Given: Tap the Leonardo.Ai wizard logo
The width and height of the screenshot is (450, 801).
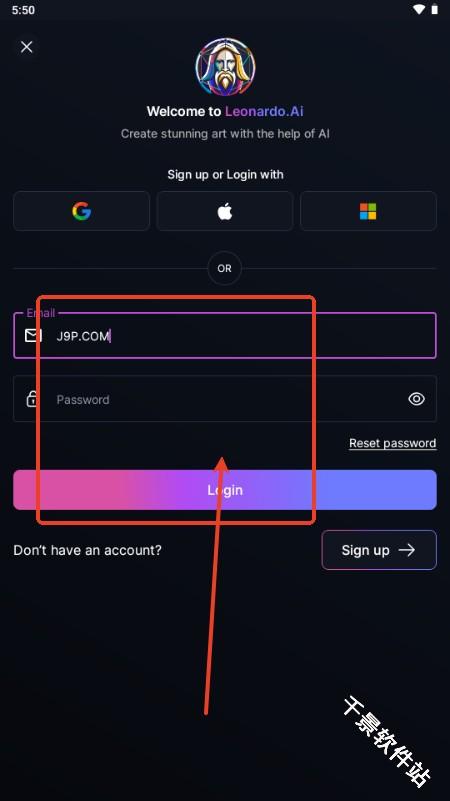Looking at the screenshot, I should tap(225, 67).
